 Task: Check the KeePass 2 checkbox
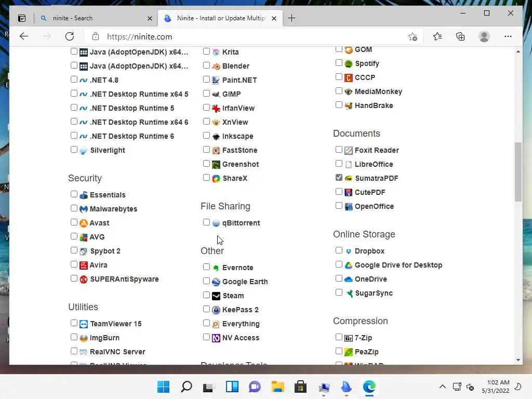tap(206, 309)
